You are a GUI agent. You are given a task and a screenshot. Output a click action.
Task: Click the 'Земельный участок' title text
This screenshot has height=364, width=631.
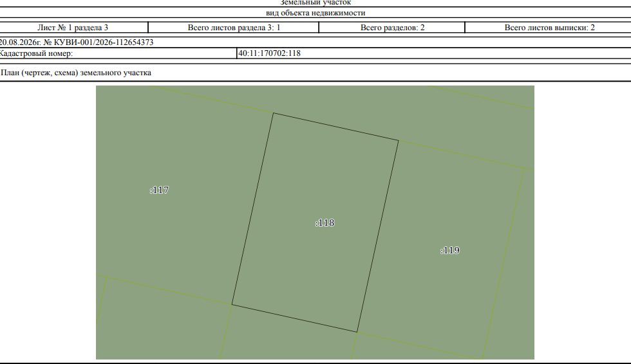click(315, 3)
